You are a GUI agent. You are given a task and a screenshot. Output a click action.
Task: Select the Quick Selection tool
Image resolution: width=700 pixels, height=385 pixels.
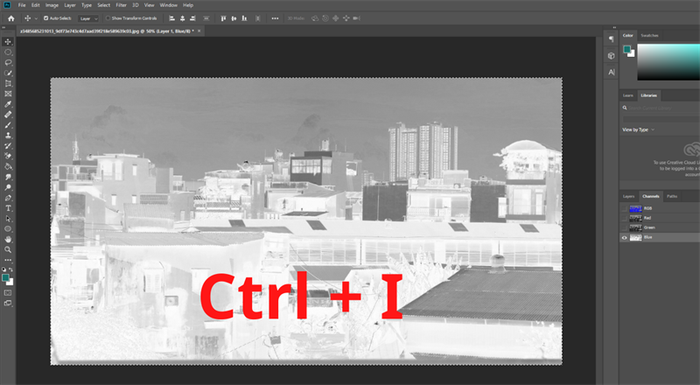8,73
